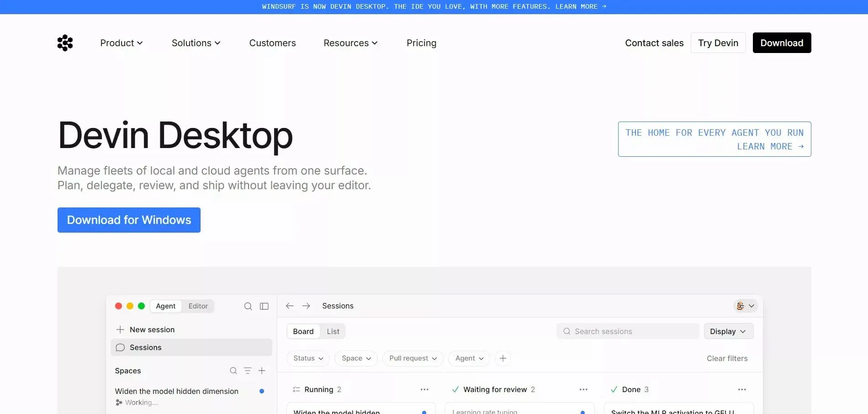Viewport: 868px width, 414px height.
Task: Click Download for Windows button
Action: click(x=129, y=220)
